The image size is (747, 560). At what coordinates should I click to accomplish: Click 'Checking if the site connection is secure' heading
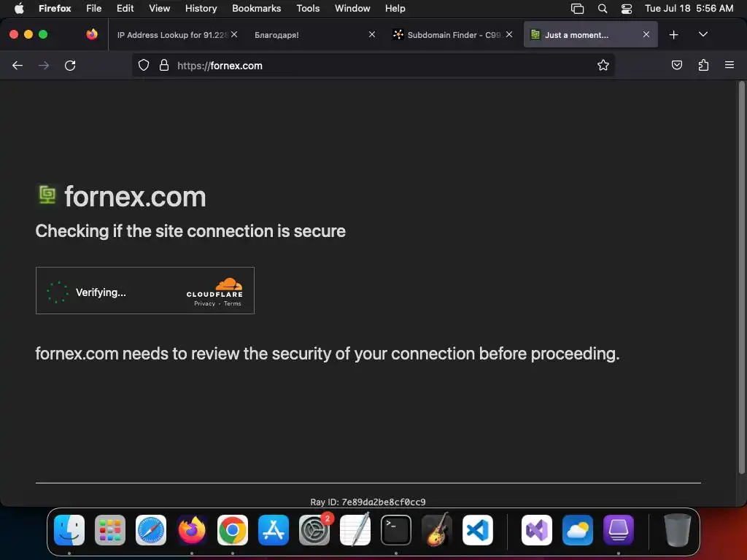[x=190, y=231]
